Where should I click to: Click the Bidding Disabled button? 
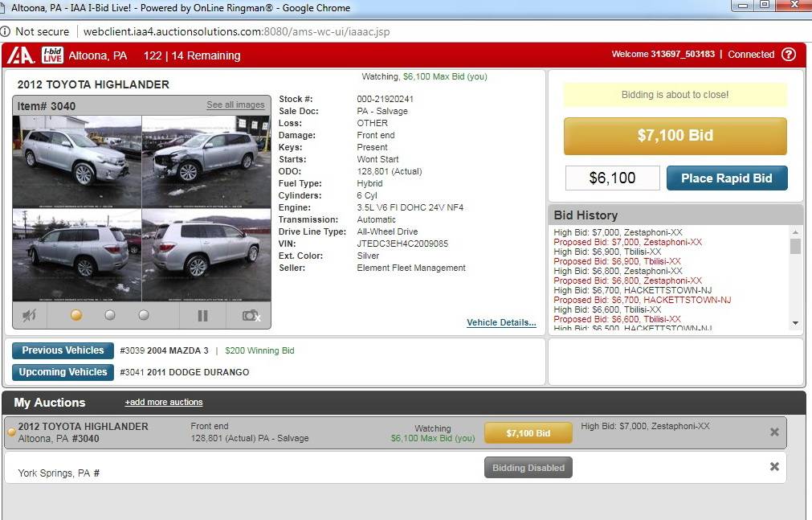point(528,468)
